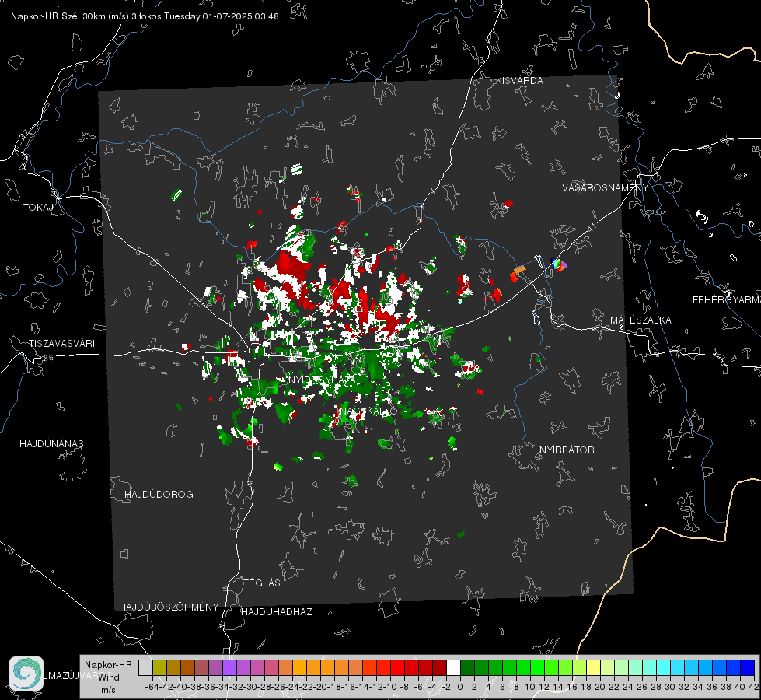Click the TOKAJ city label

38,208
